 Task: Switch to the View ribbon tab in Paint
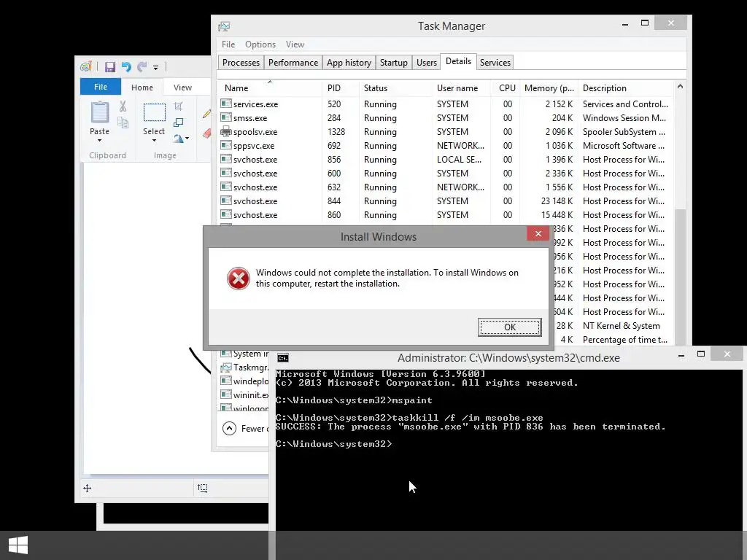[x=182, y=87]
